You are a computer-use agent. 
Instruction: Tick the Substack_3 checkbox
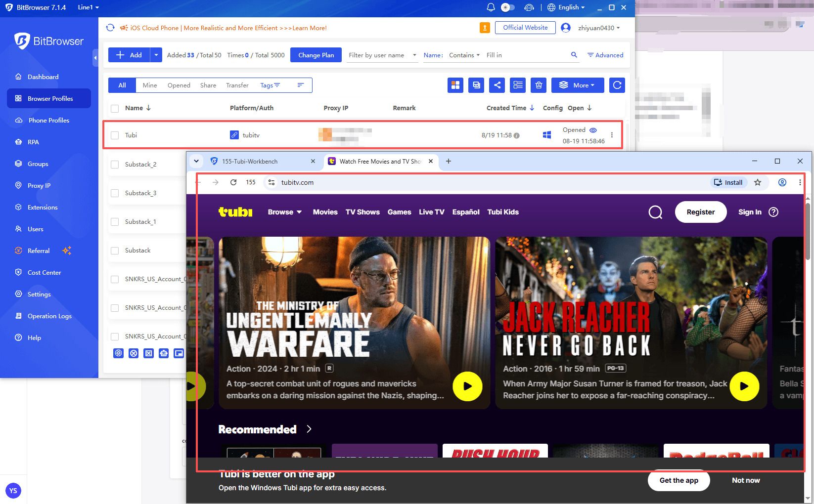[x=115, y=193]
